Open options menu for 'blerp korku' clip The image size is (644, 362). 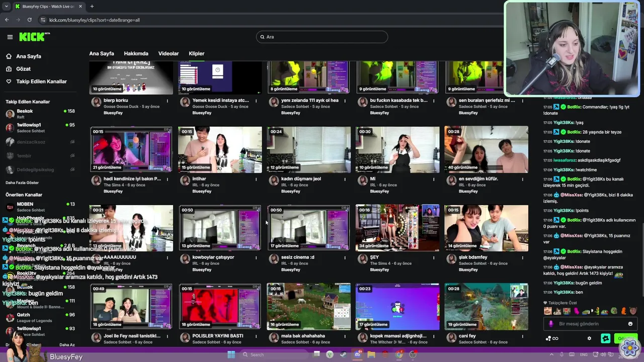click(x=168, y=101)
